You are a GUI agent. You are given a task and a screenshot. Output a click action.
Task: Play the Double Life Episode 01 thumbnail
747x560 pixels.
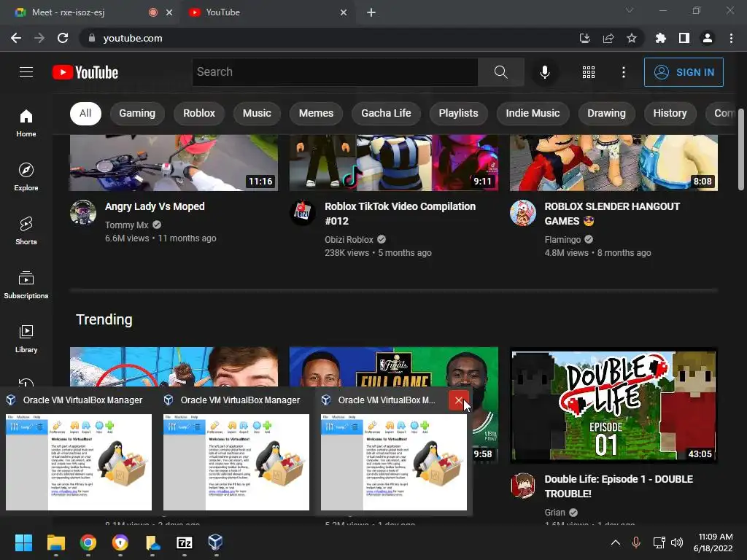(614, 405)
